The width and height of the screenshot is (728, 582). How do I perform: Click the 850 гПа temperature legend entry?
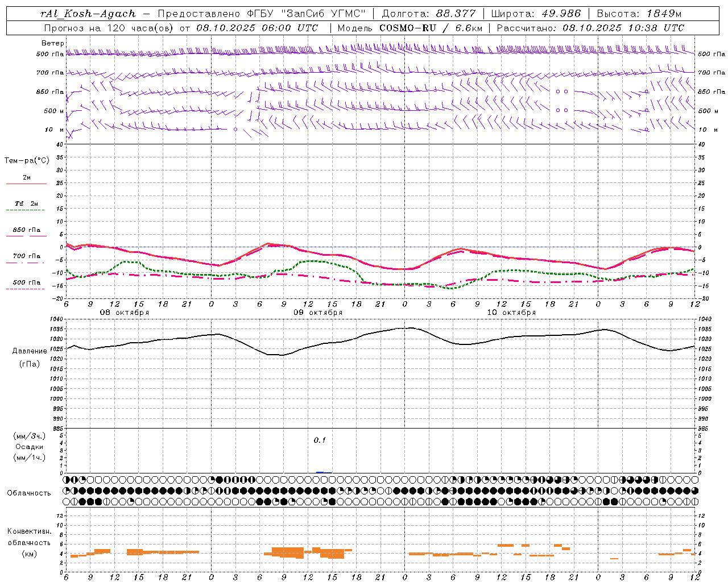point(26,230)
